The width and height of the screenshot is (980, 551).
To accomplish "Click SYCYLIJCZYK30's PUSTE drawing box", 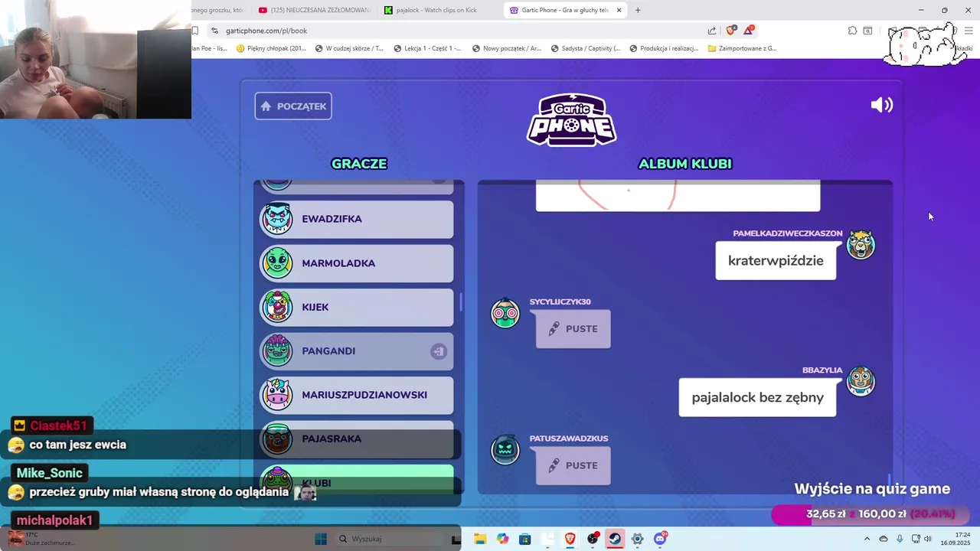I will tap(573, 329).
